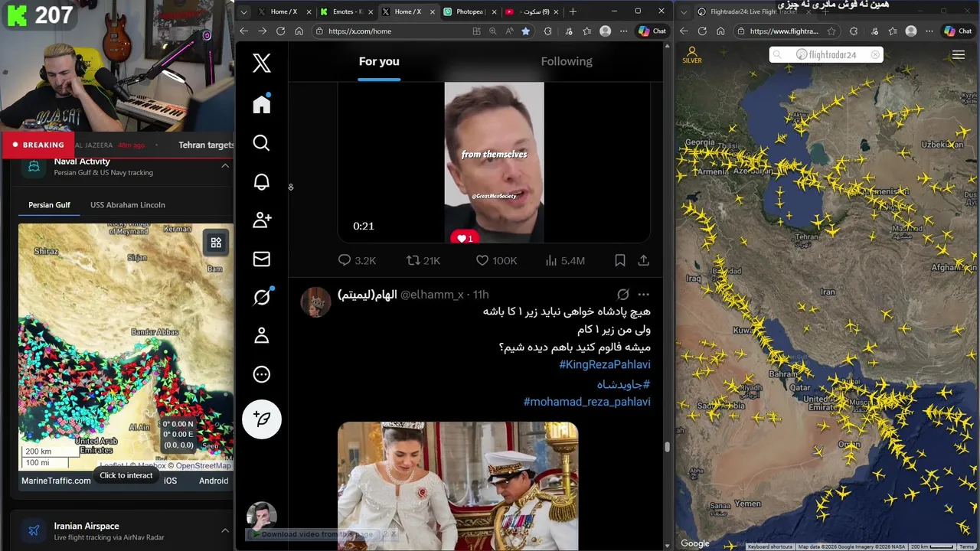980x551 pixels.
Task: Clear the Flightradar24 search box
Action: 875,54
